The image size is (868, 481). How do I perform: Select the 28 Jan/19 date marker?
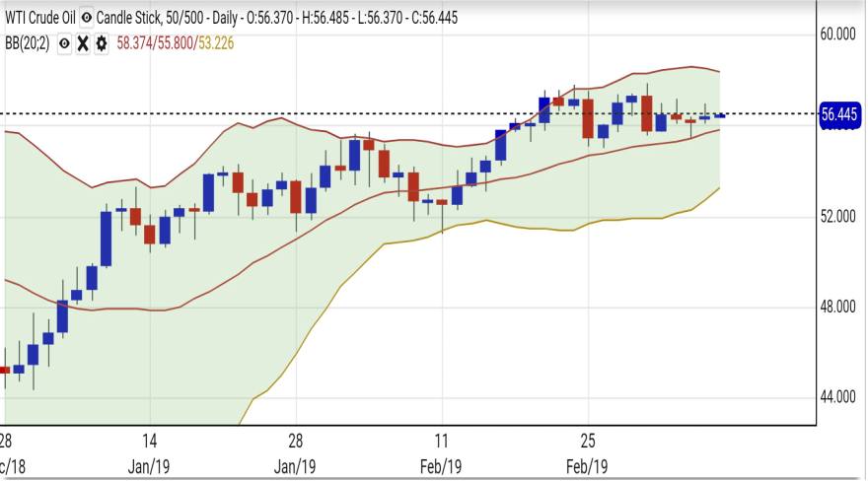295,452
